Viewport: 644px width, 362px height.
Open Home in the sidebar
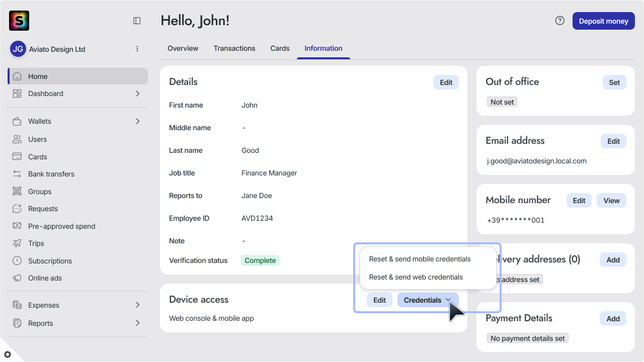(78, 76)
